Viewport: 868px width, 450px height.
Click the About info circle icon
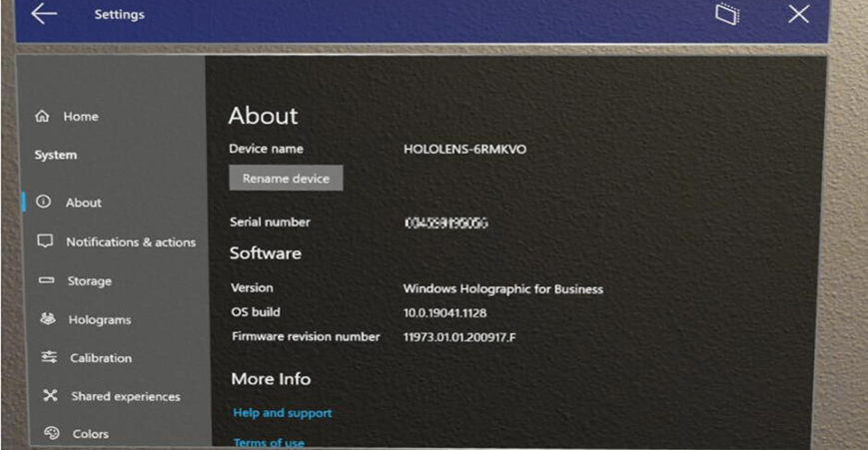pos(43,202)
